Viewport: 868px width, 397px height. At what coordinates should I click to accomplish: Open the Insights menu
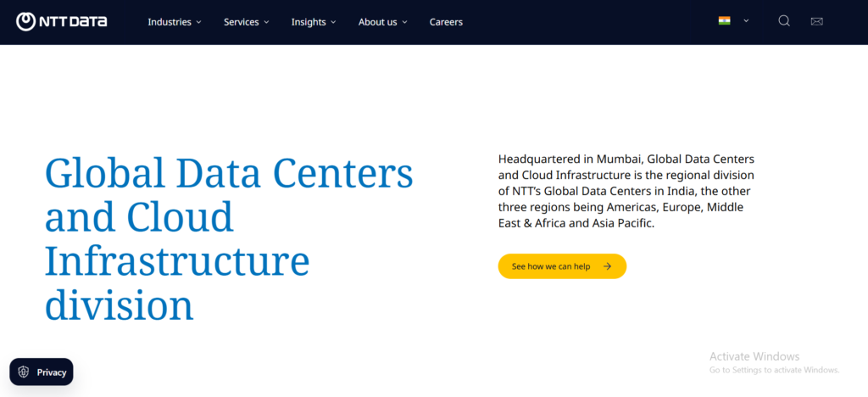[x=314, y=22]
